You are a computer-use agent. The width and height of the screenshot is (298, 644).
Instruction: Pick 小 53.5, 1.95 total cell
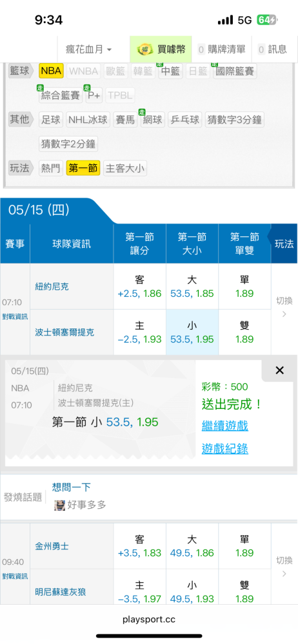coord(192,332)
